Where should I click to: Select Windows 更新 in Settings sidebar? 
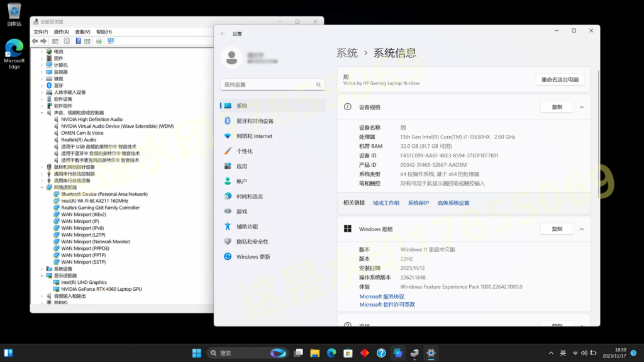coord(273,257)
